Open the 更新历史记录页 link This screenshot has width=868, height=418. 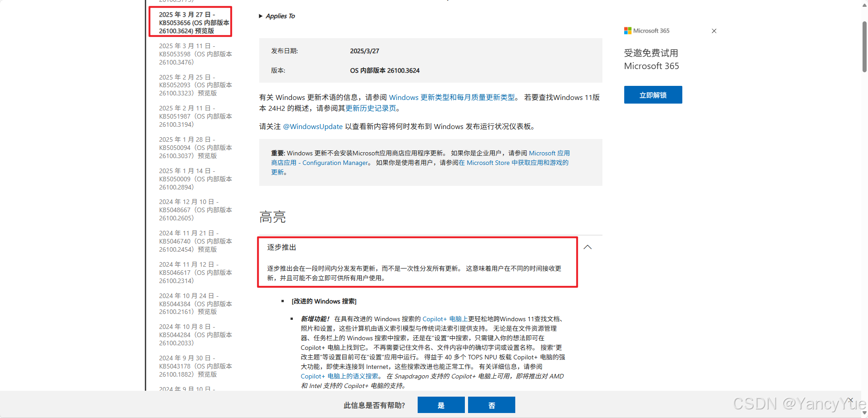pos(371,108)
